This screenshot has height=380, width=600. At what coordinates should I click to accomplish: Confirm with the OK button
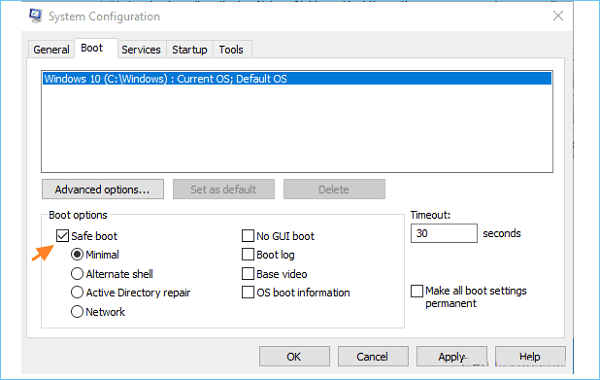coord(294,357)
